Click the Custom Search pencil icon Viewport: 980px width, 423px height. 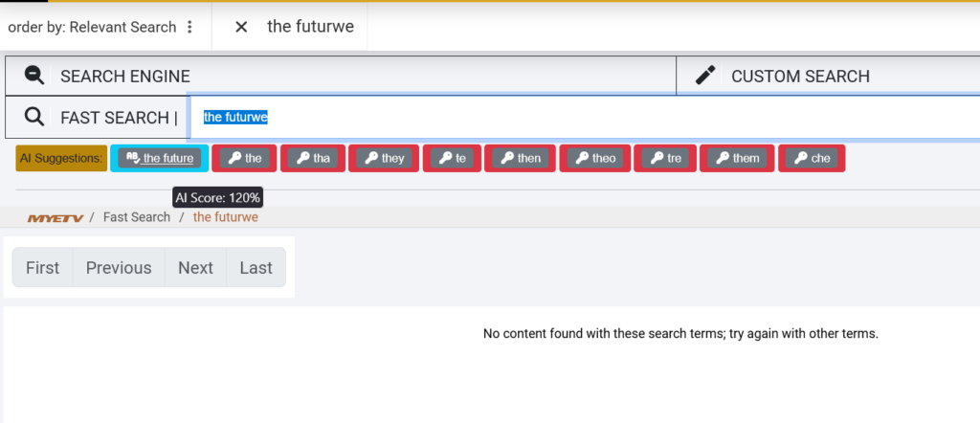coord(705,76)
